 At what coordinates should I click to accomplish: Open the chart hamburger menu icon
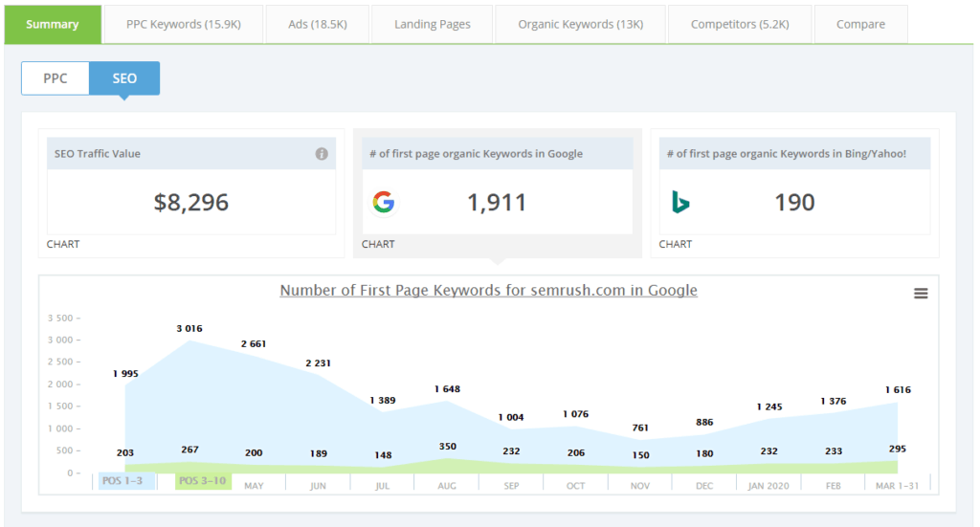pos(921,293)
